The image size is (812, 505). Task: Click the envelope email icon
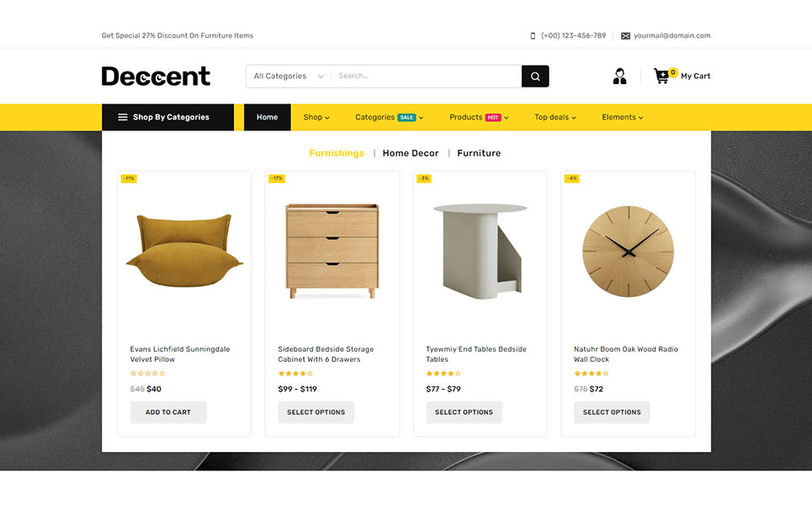point(625,35)
